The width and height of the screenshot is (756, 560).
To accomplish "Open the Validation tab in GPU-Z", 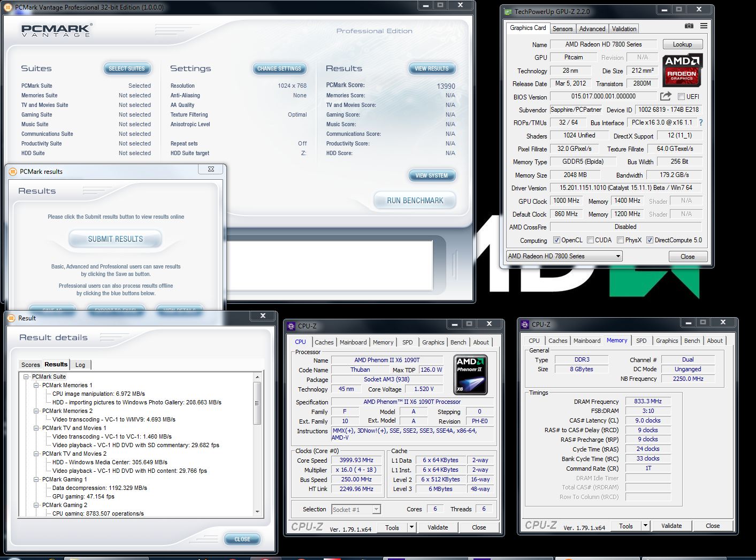I will pyautogui.click(x=624, y=29).
